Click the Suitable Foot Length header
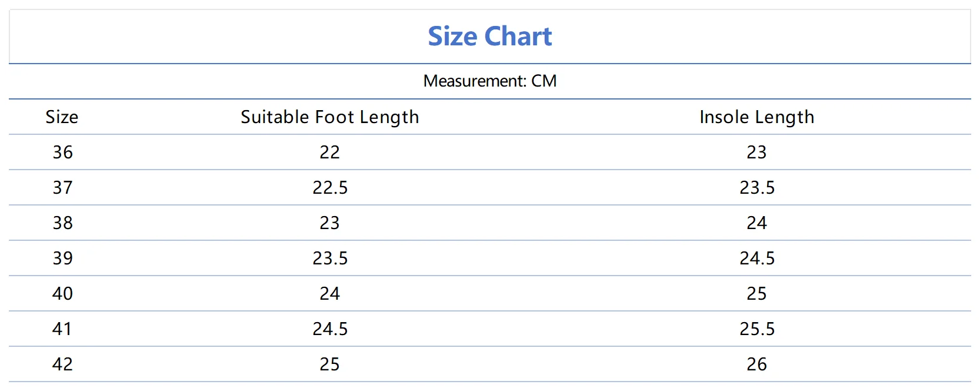The width and height of the screenshot is (980, 391). click(x=330, y=117)
